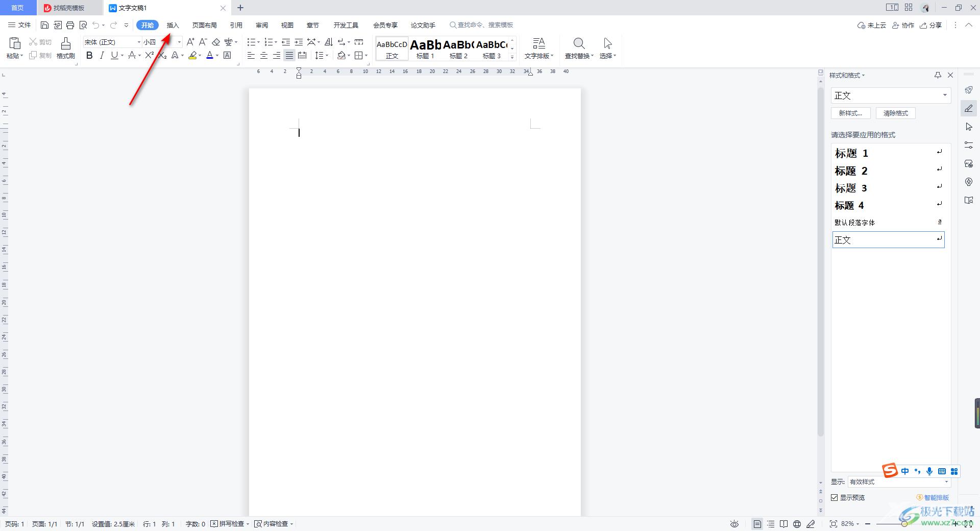Click the Save document icon
Viewport: 980px width, 531px height.
pyautogui.click(x=44, y=25)
